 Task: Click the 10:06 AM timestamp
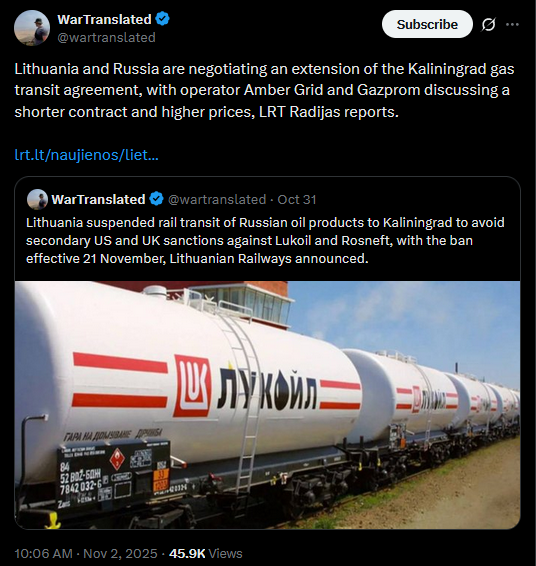(x=43, y=553)
